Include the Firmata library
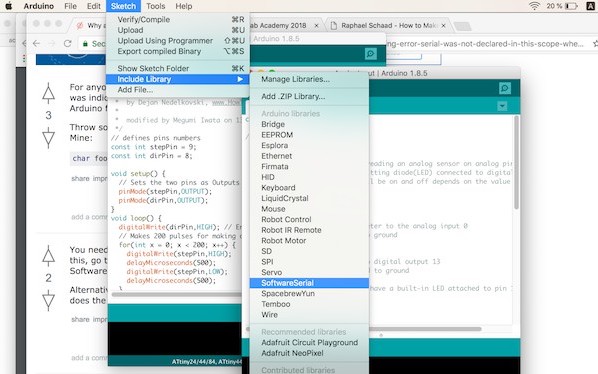The width and height of the screenshot is (598, 374). [x=309, y=167]
